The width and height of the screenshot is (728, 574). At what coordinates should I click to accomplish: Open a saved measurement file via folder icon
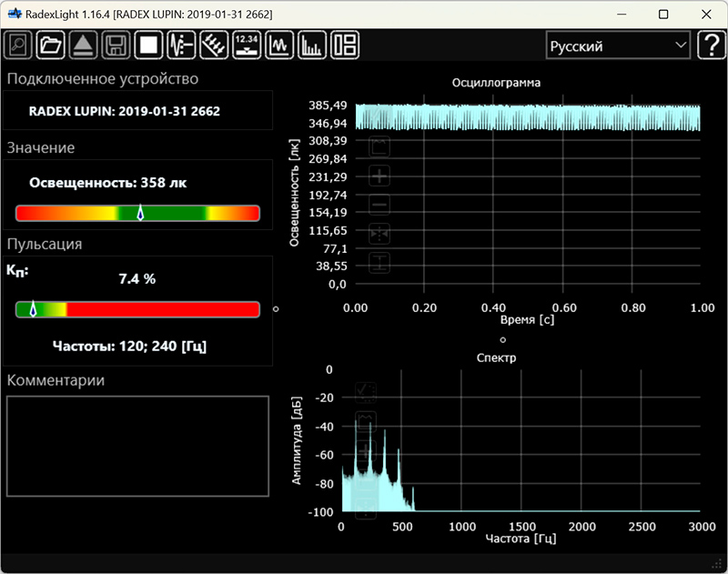pos(51,45)
